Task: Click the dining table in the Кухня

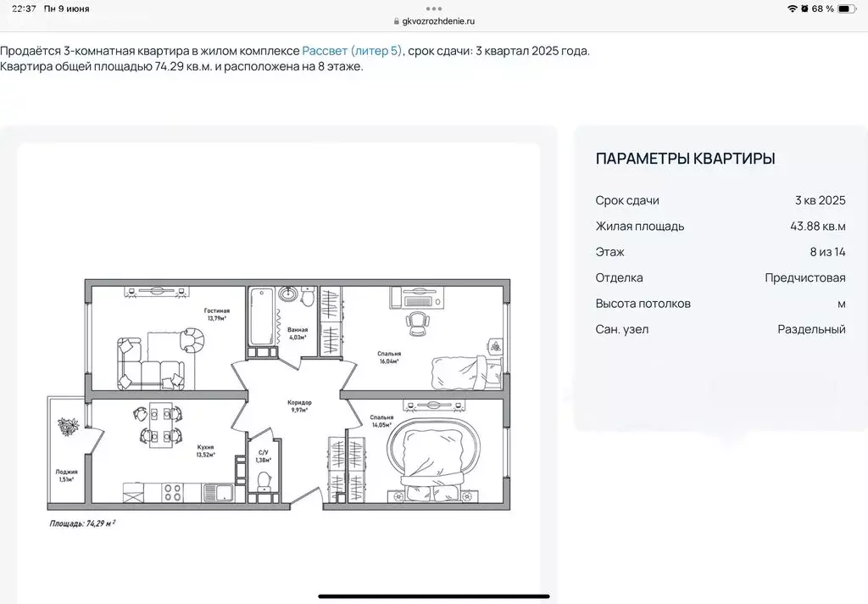Action: click(157, 424)
